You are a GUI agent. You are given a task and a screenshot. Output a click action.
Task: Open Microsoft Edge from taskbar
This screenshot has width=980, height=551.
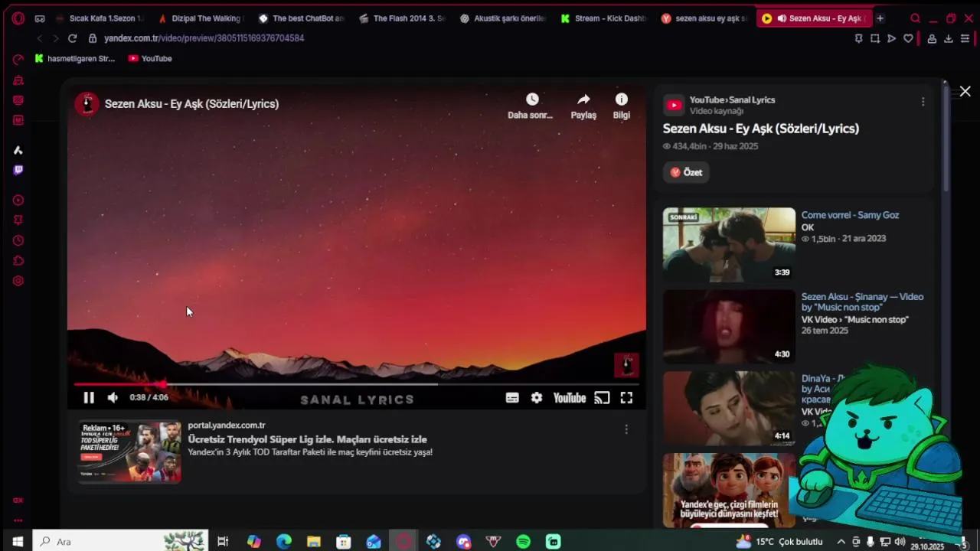click(x=284, y=542)
